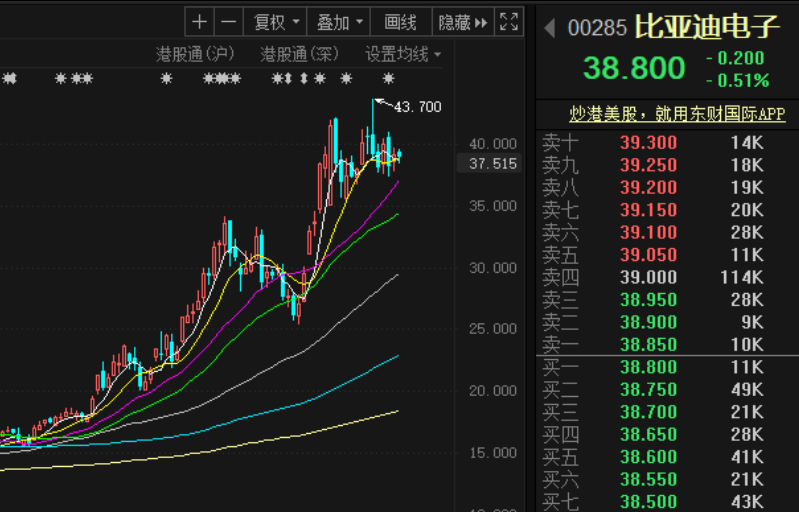Click stock code 00285
This screenshot has width=799, height=512.
(x=597, y=28)
